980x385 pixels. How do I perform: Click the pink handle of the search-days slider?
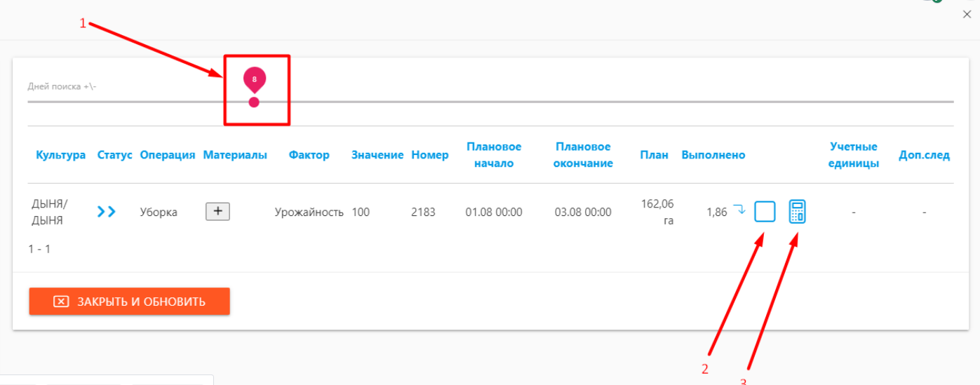point(254,102)
